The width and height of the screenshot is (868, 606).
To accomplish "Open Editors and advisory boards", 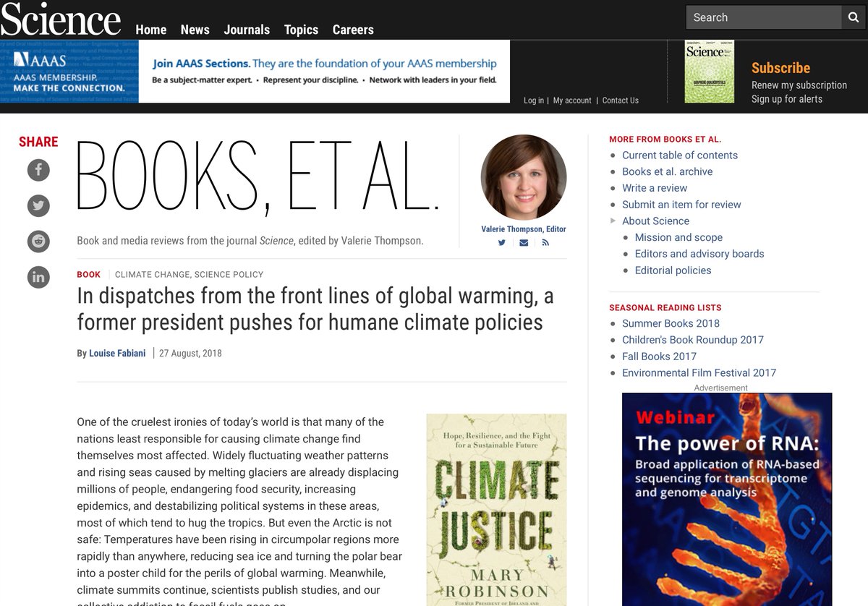I will click(699, 254).
